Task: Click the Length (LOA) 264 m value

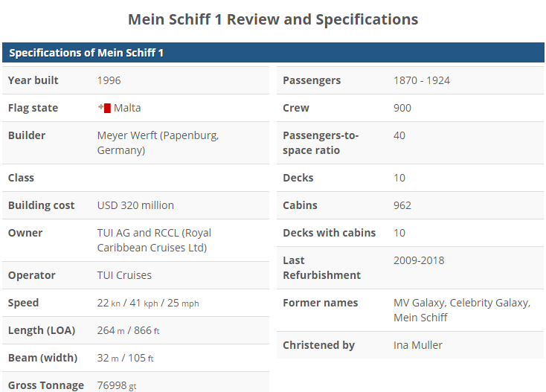Action: pyautogui.click(x=111, y=330)
